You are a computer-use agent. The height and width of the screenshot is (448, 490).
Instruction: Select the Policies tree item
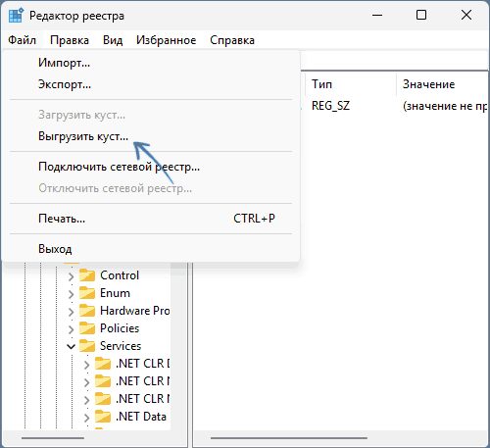(x=120, y=328)
